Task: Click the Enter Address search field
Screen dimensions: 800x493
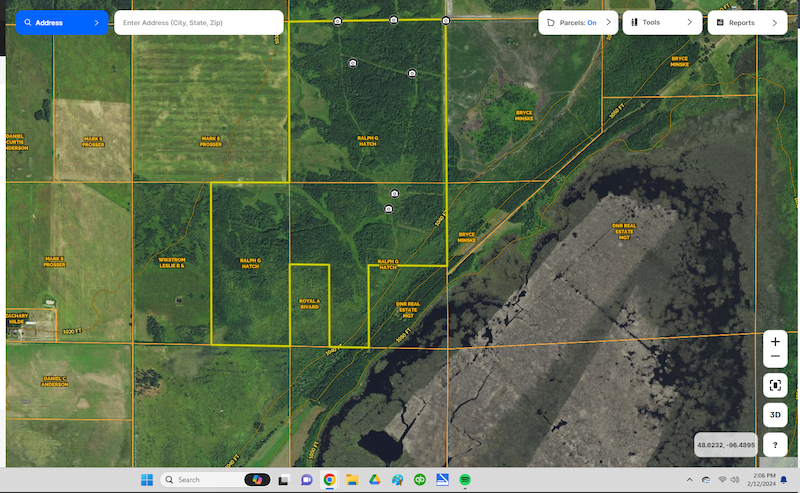Action: (x=198, y=22)
